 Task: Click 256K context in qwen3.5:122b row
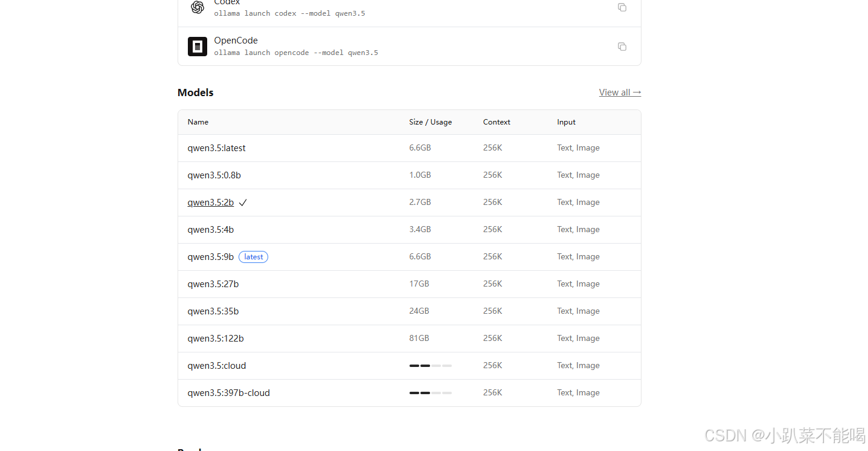pyautogui.click(x=493, y=339)
